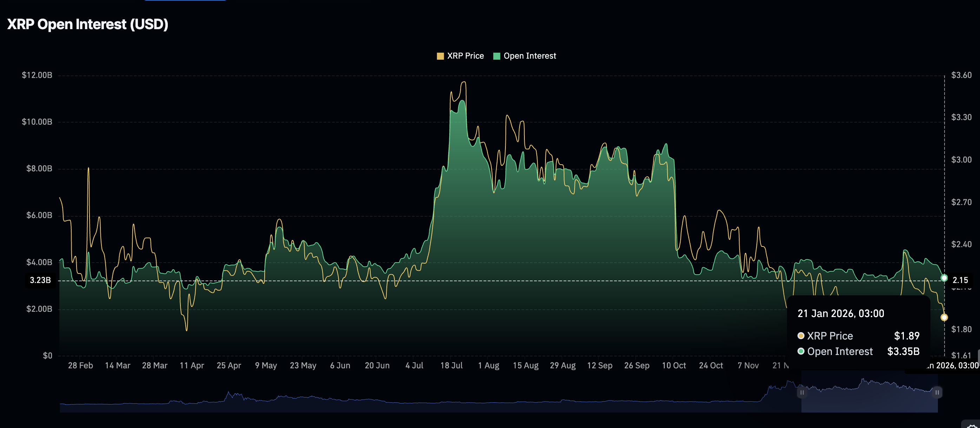
Task: Click the 2.15 right-axis crosshair label
Action: 960,281
